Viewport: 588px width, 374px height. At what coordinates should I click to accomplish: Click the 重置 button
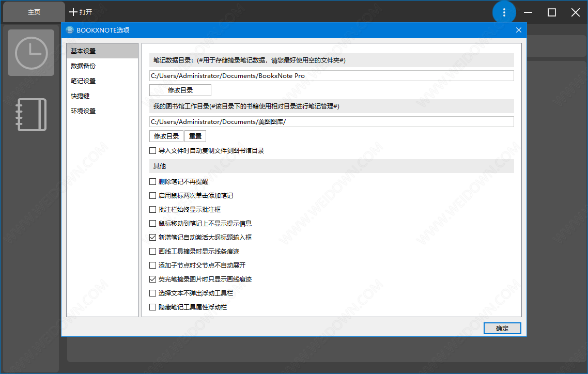[195, 136]
